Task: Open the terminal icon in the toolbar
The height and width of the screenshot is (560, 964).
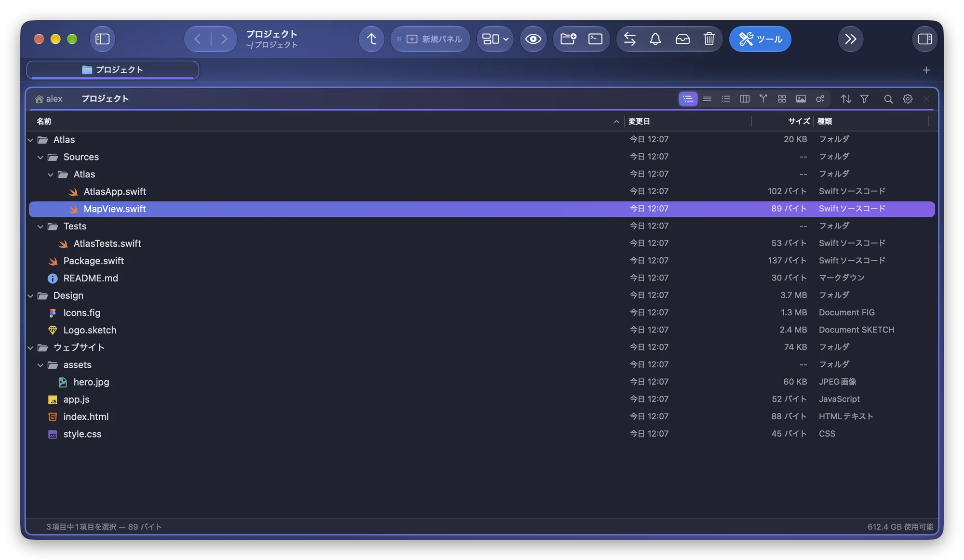Action: coord(595,39)
